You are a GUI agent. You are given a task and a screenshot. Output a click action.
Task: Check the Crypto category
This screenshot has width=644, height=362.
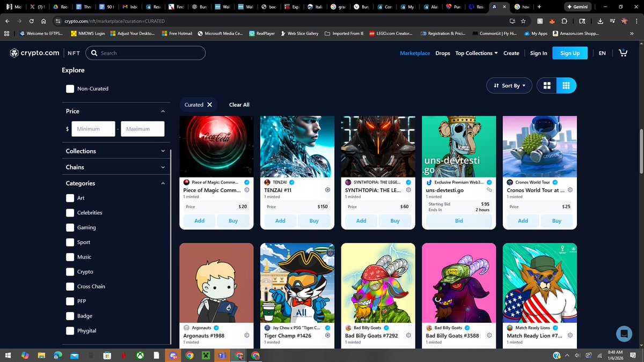70,272
